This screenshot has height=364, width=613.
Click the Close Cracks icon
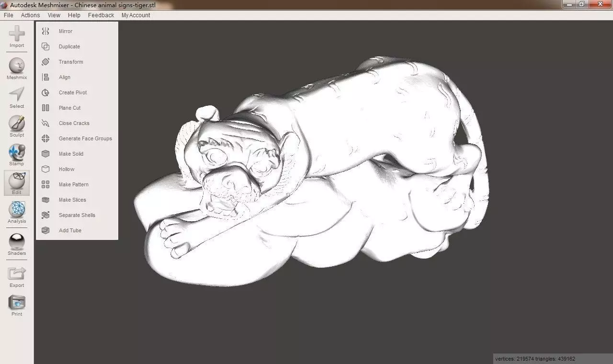[x=45, y=123]
